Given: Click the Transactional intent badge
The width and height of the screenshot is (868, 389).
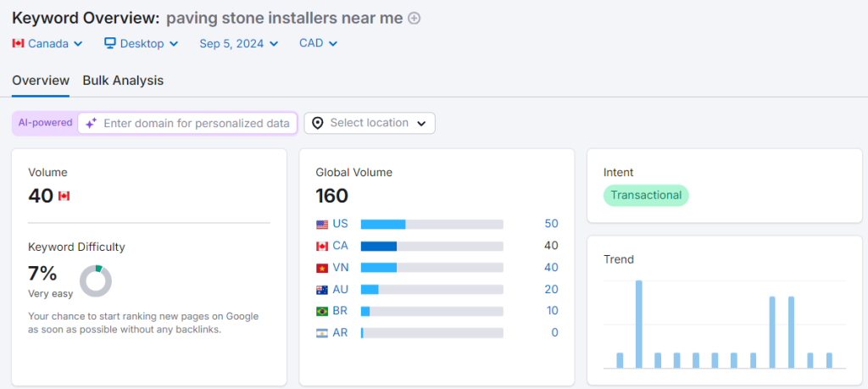Looking at the screenshot, I should (x=646, y=195).
